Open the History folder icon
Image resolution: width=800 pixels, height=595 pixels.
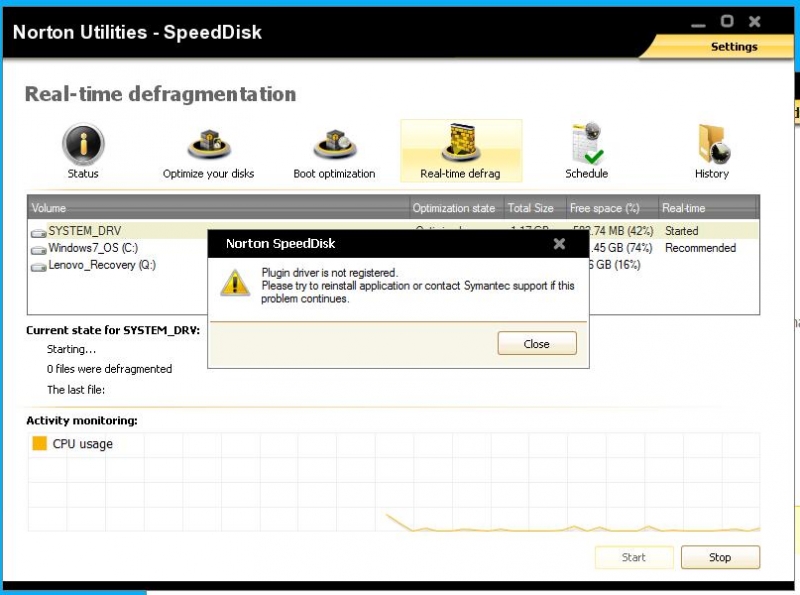coord(712,146)
